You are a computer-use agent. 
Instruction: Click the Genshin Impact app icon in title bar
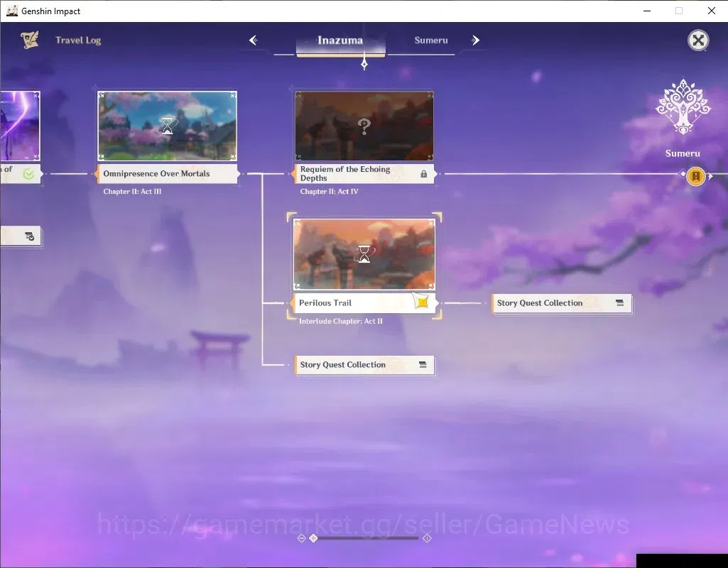(11, 11)
